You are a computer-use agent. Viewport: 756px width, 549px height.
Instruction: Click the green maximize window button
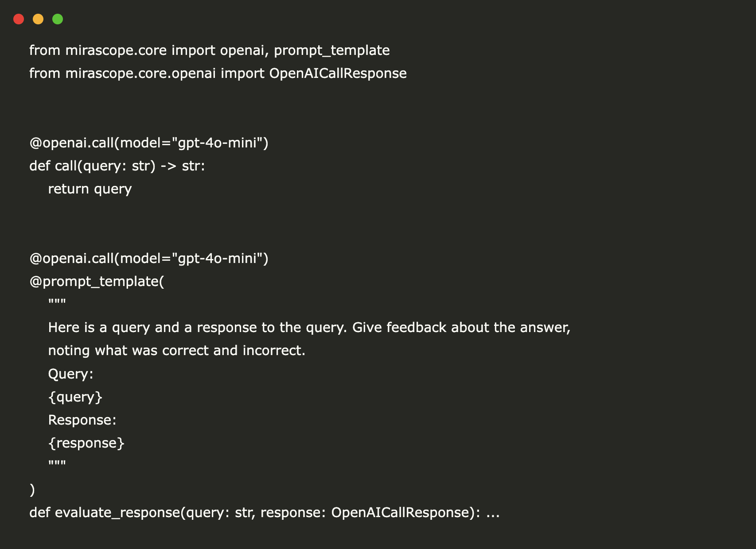[58, 19]
